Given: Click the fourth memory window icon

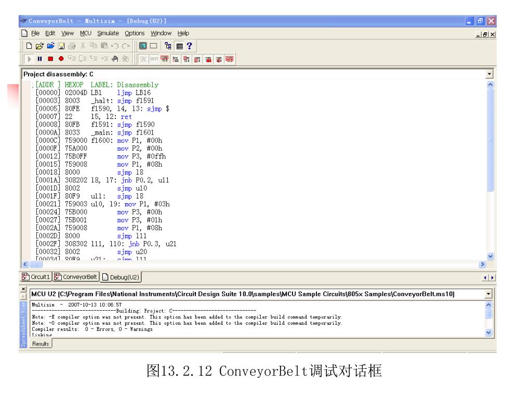Looking at the screenshot, I should tap(197, 59).
